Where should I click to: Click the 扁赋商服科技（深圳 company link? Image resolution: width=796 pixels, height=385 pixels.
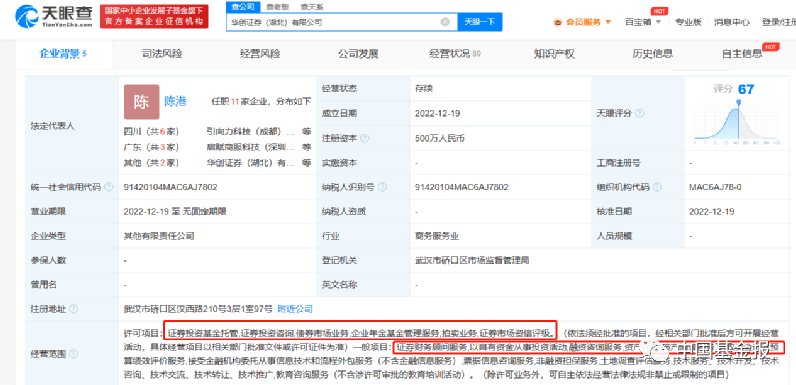tap(250, 147)
